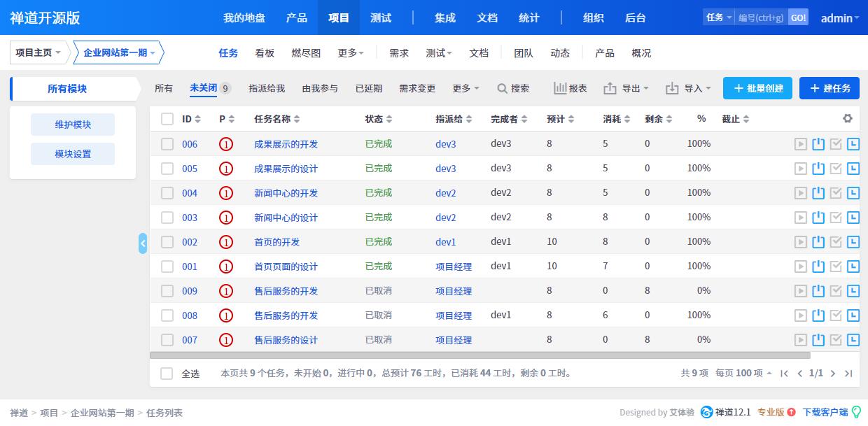
Task: Click priority 1 badge of task 006
Action: [x=225, y=144]
